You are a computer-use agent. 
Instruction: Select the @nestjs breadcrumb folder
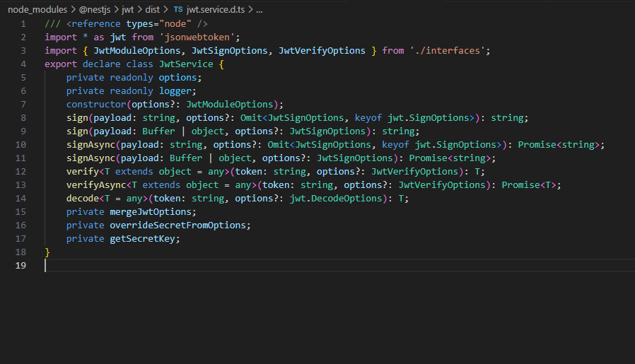[x=95, y=10]
